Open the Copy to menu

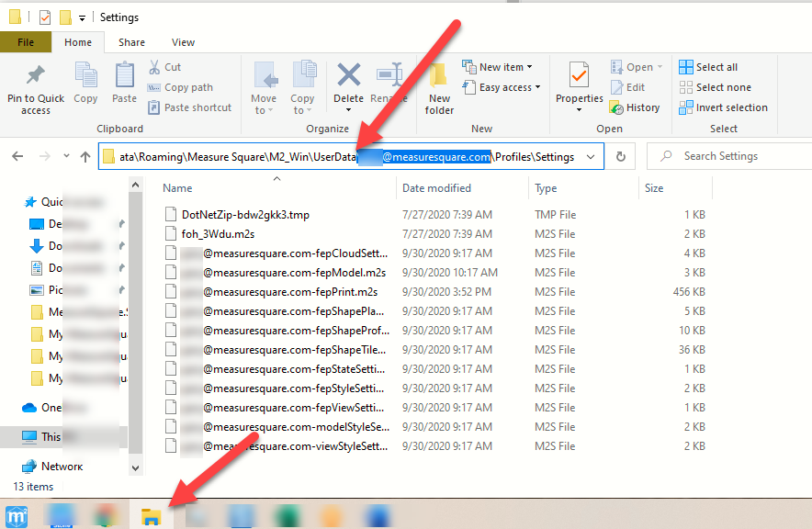point(302,87)
